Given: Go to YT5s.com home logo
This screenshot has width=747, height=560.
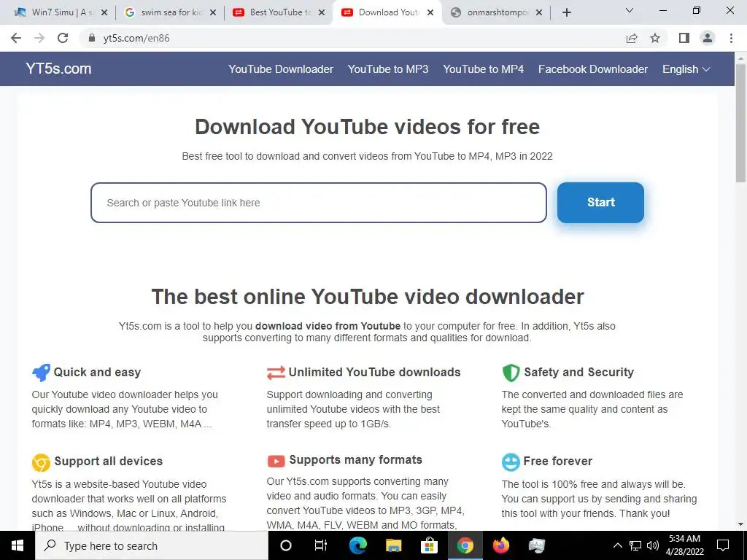Looking at the screenshot, I should [x=58, y=69].
